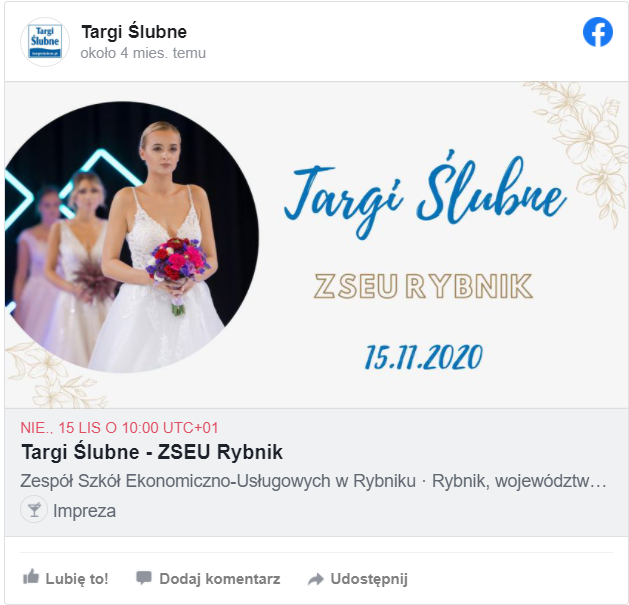Select the 'Udostępnij' button label
This screenshot has width=629, height=605.
(x=369, y=579)
